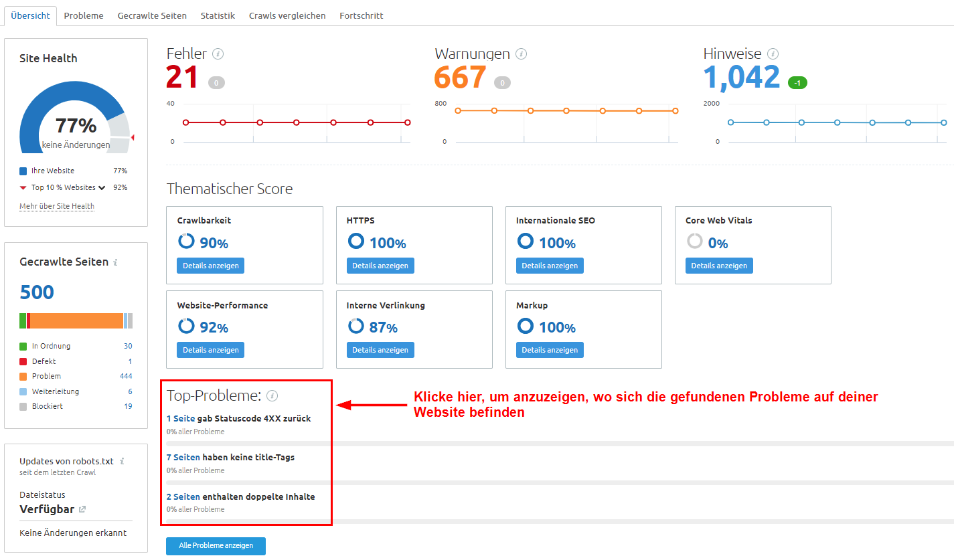The height and width of the screenshot is (560, 954).
Task: Open the 7 Seiten missing title-Tags link
Action: [x=183, y=457]
